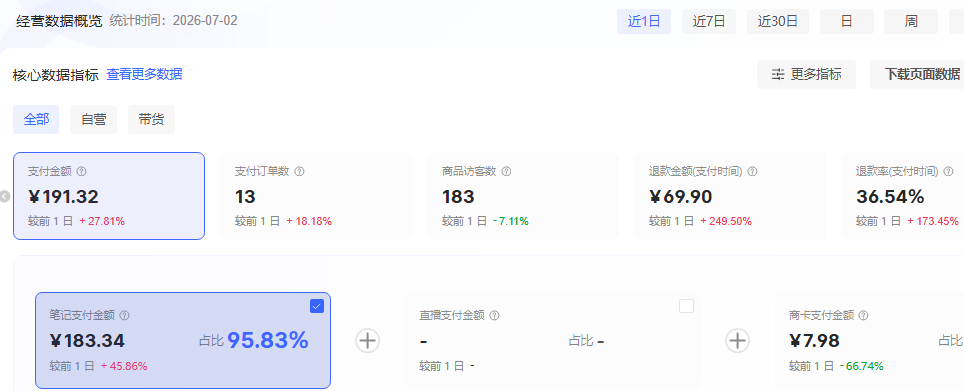The width and height of the screenshot is (964, 391).
Task: Click the 95.83% share value
Action: coord(268,340)
